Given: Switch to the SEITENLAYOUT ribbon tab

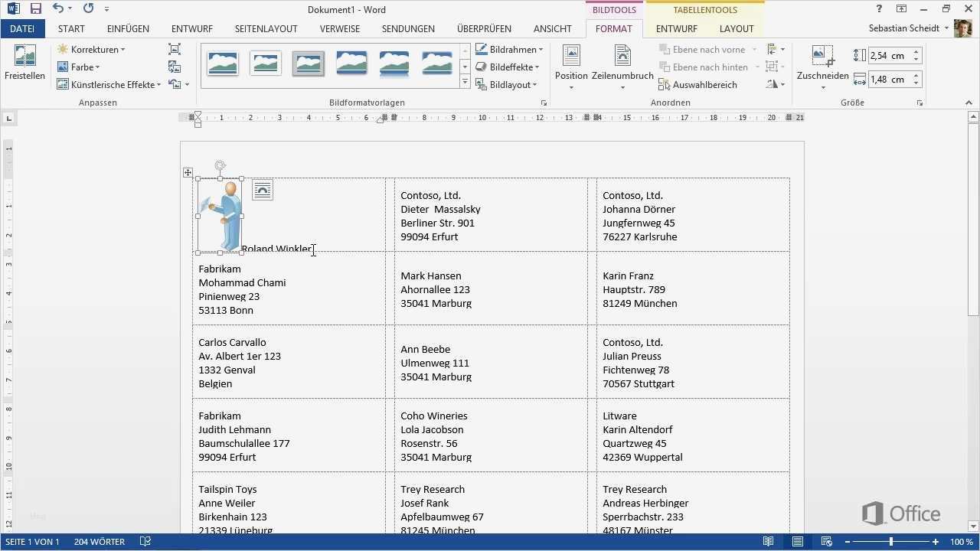Looking at the screenshot, I should [x=266, y=28].
